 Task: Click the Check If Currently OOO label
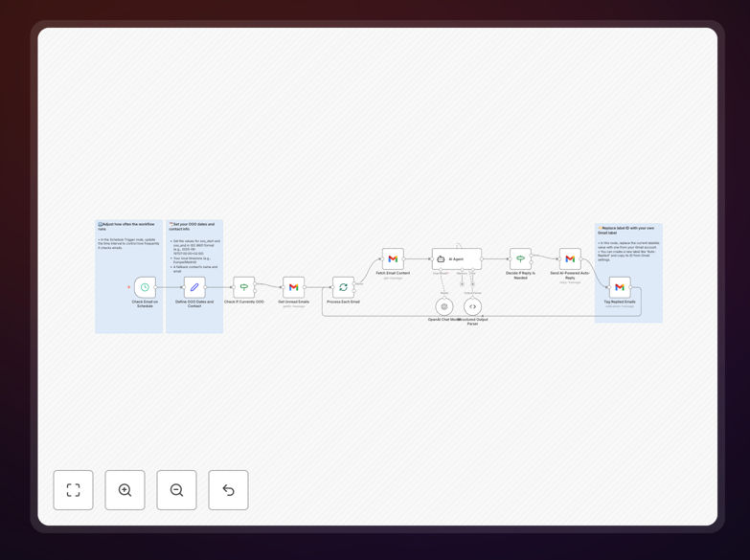pos(244,302)
